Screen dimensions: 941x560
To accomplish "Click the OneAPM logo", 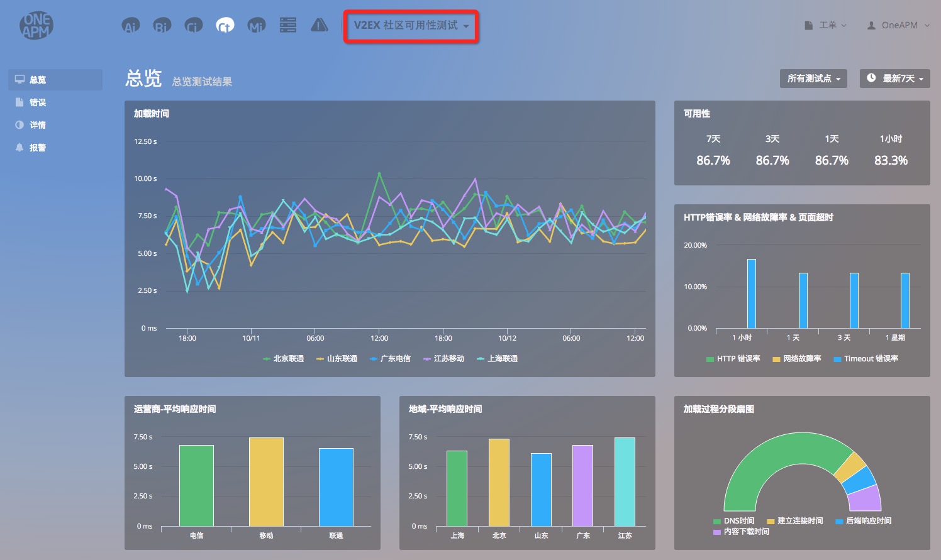I will [x=36, y=26].
